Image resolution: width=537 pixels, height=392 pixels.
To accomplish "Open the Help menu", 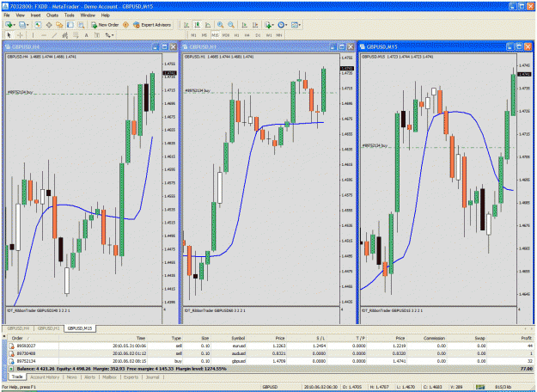I will click(105, 15).
